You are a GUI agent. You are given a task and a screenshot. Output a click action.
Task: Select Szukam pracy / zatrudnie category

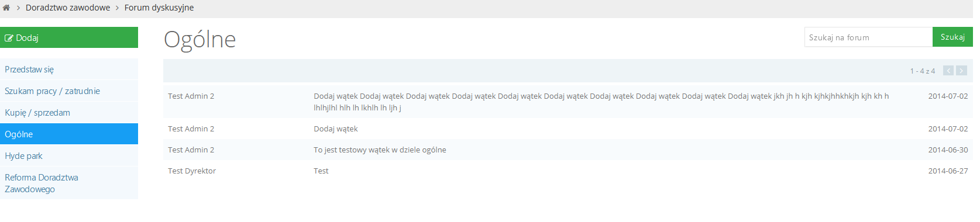[69, 91]
